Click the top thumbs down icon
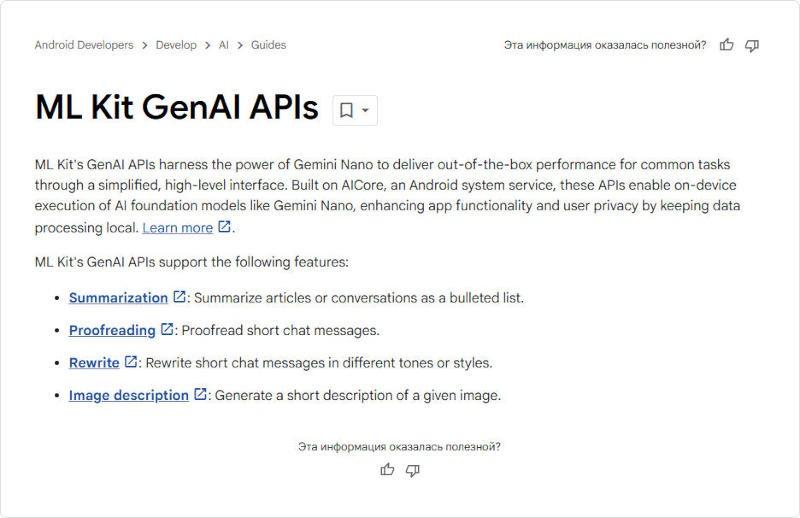800x518 pixels. [x=752, y=45]
